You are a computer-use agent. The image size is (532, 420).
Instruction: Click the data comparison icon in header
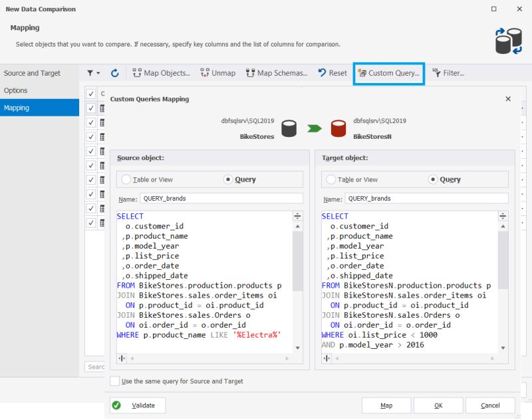pos(508,41)
